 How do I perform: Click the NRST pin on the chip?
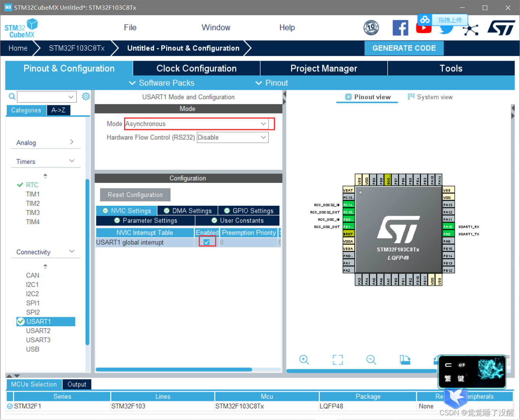pyautogui.click(x=348, y=234)
